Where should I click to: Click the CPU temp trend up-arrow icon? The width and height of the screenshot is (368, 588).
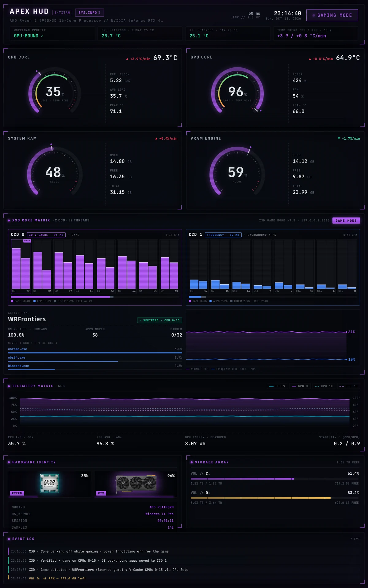point(127,59)
